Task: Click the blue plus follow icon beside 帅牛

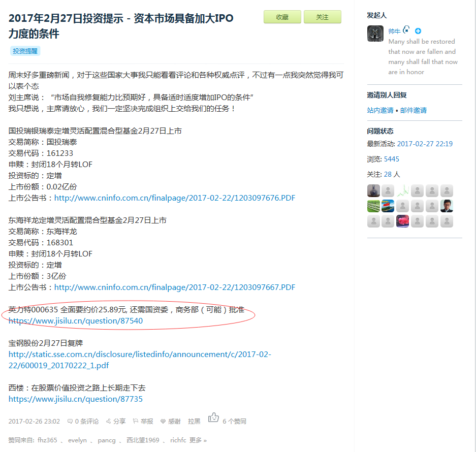Action: pos(418,31)
